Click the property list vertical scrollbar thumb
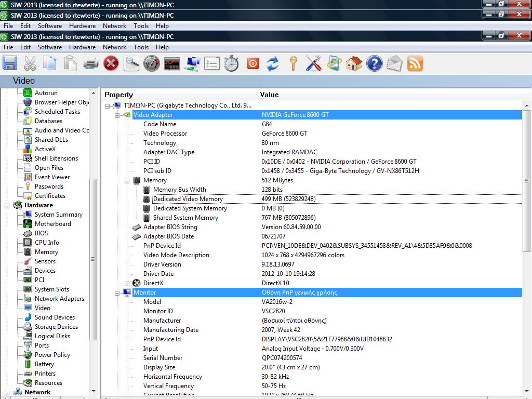 click(526, 181)
